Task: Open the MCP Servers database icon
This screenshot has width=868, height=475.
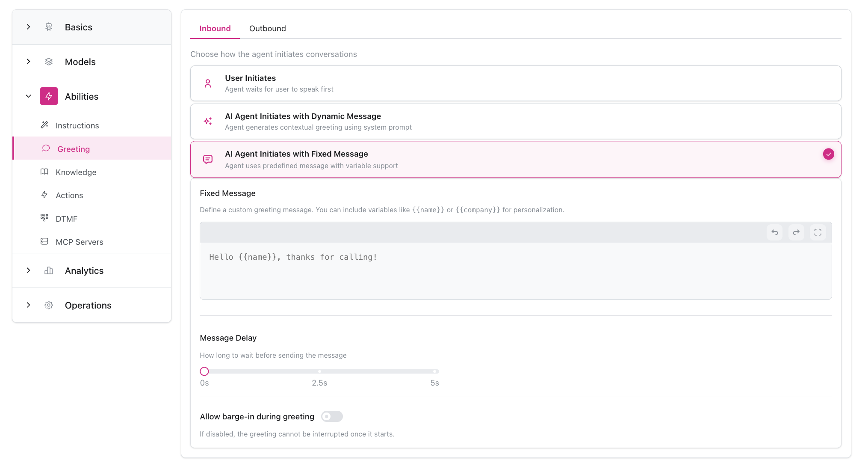Action: (44, 241)
